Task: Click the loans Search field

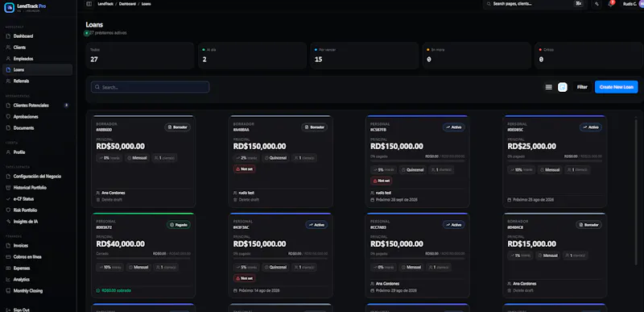Action: [150, 87]
